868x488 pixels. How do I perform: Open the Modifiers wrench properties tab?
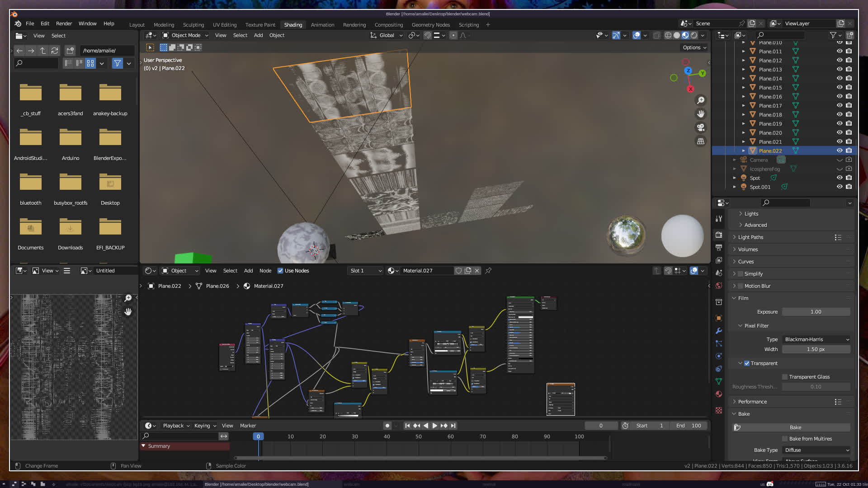pos(719,331)
